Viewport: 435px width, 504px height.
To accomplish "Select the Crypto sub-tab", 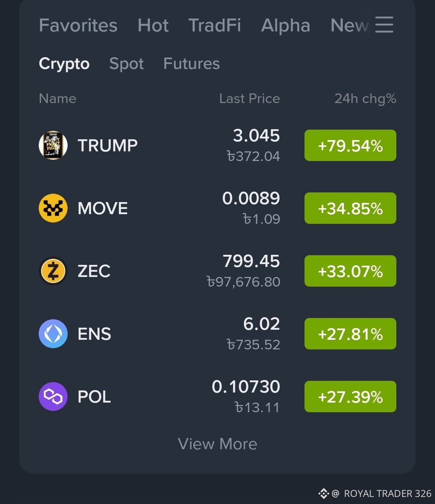I will click(64, 64).
